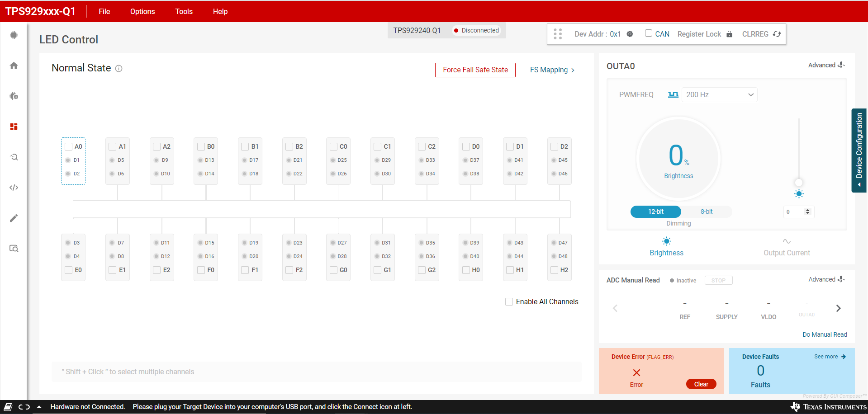Expand FS Mapping
The width and height of the screenshot is (868, 414).
(552, 70)
